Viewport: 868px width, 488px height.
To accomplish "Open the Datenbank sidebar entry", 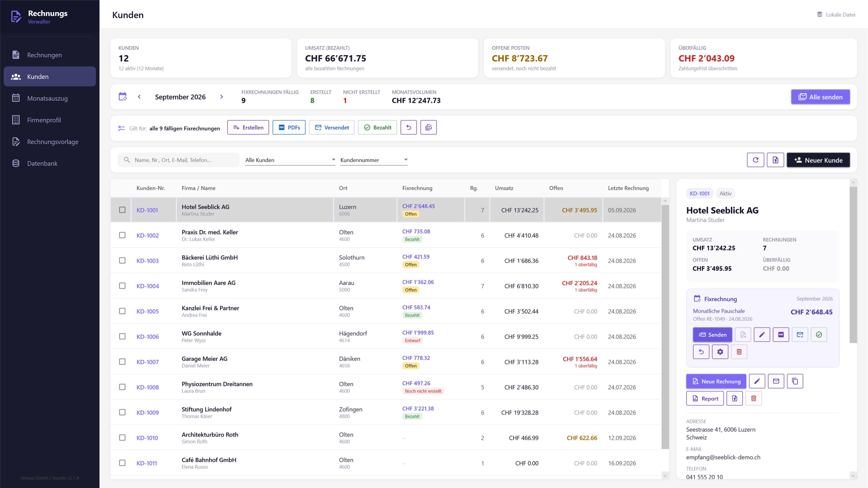I will click(50, 163).
